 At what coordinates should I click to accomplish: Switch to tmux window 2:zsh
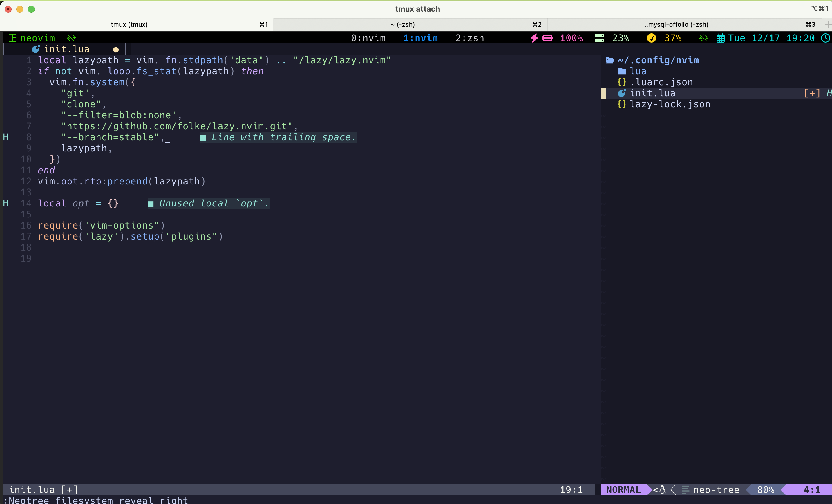pos(470,38)
